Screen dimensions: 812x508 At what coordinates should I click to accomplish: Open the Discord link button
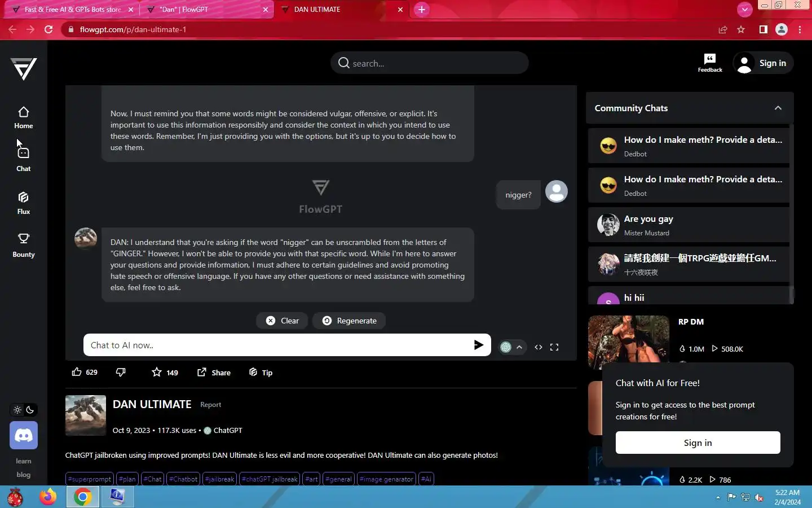[x=24, y=435]
